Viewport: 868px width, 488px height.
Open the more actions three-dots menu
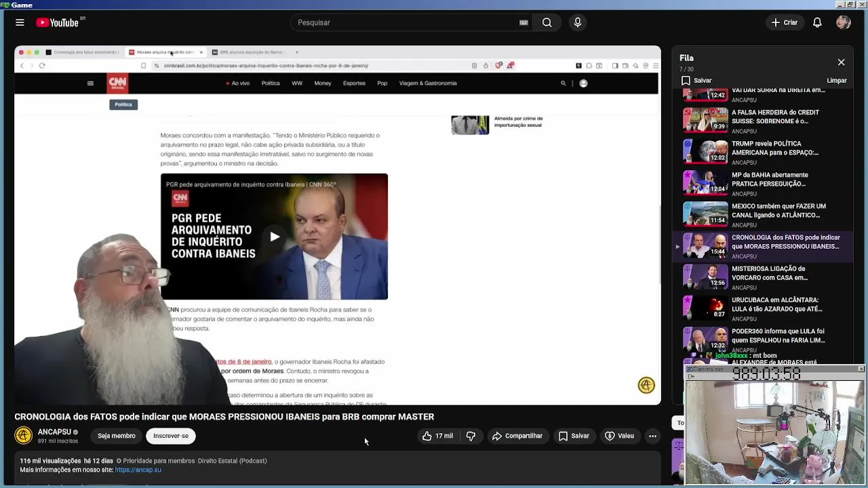click(x=652, y=436)
